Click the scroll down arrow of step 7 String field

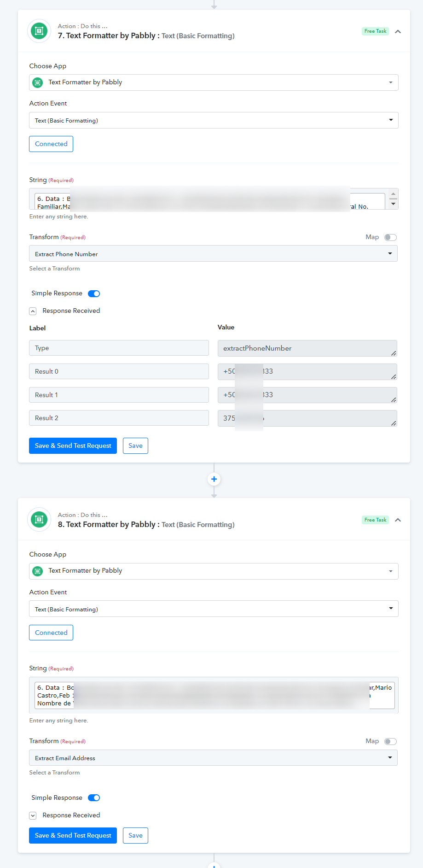click(x=393, y=204)
